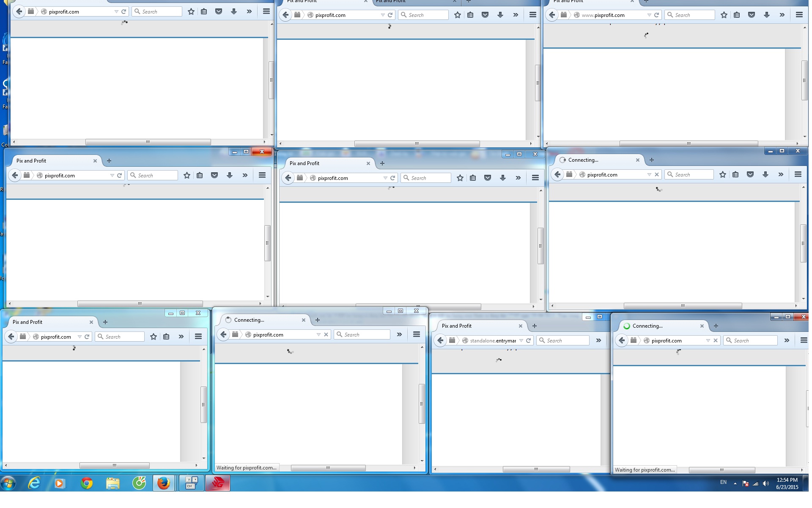Open Windows Media Player taskbar icon

60,483
